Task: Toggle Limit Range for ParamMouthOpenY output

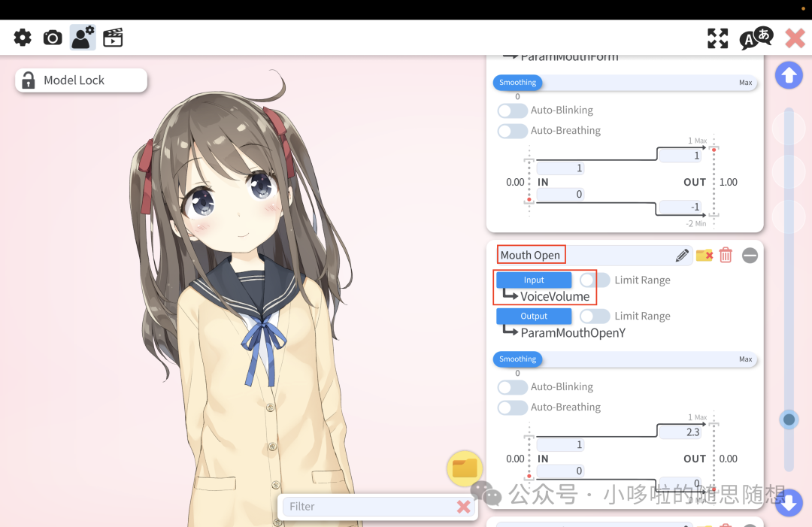Action: (595, 317)
